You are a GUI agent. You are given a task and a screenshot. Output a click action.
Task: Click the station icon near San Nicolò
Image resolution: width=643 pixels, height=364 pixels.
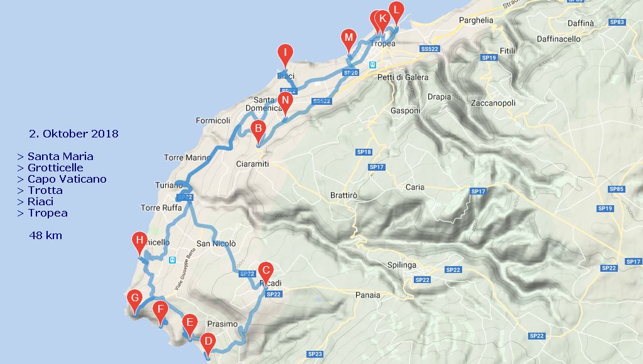coord(172,260)
